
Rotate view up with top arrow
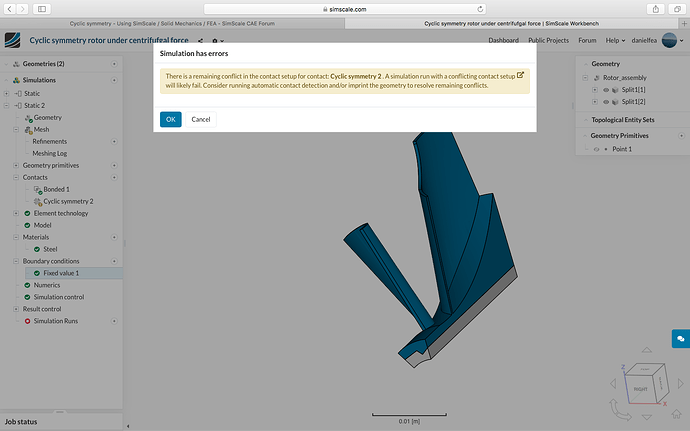(646, 350)
